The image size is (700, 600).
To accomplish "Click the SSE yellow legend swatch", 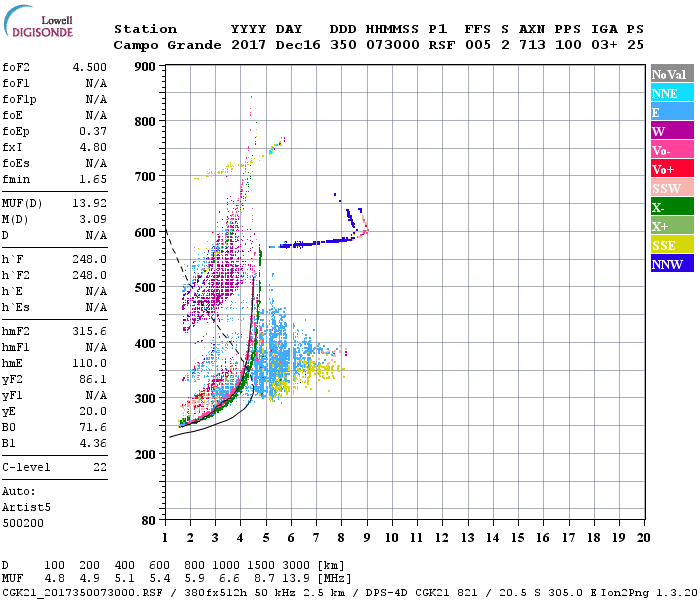I will [672, 245].
